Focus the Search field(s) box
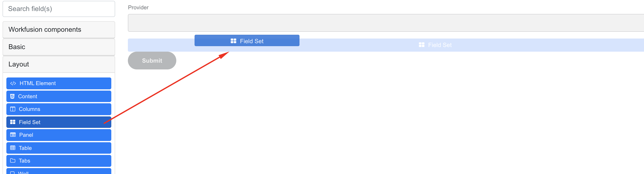The image size is (644, 174). point(59,9)
